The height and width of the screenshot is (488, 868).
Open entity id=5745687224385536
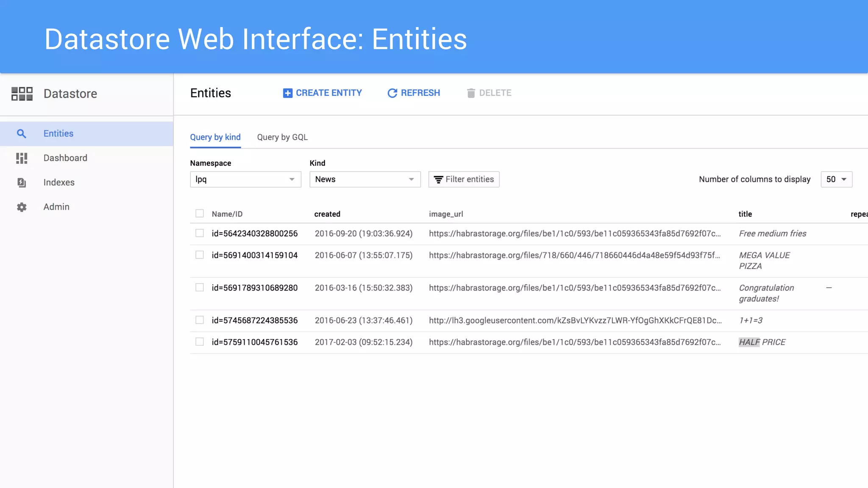tap(255, 321)
